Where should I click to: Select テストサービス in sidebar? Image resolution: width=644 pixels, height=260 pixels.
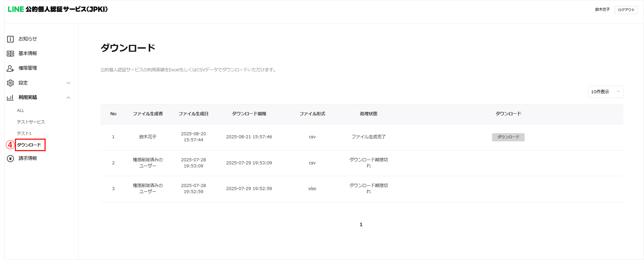pyautogui.click(x=31, y=122)
